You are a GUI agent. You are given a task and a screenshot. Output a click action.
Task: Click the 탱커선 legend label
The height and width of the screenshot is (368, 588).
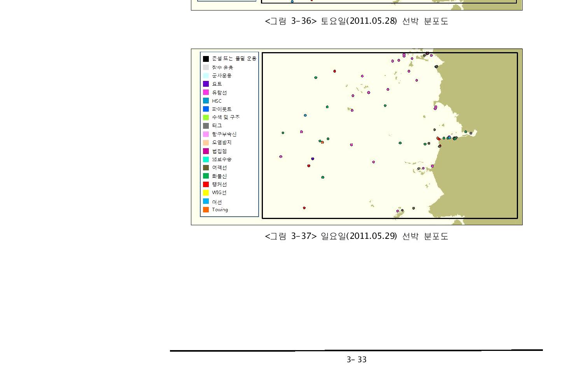(219, 184)
